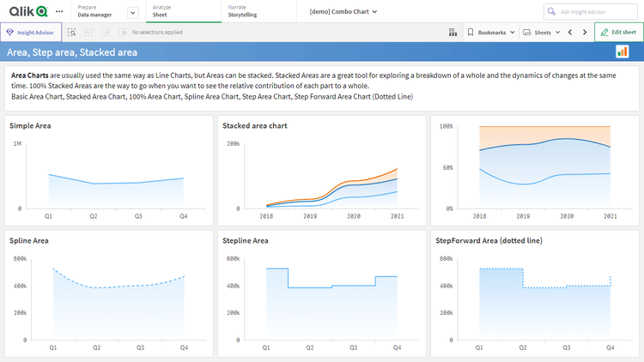Open the selections tool grid icon
Image resolution: width=644 pixels, height=362 pixels.
pos(453,32)
